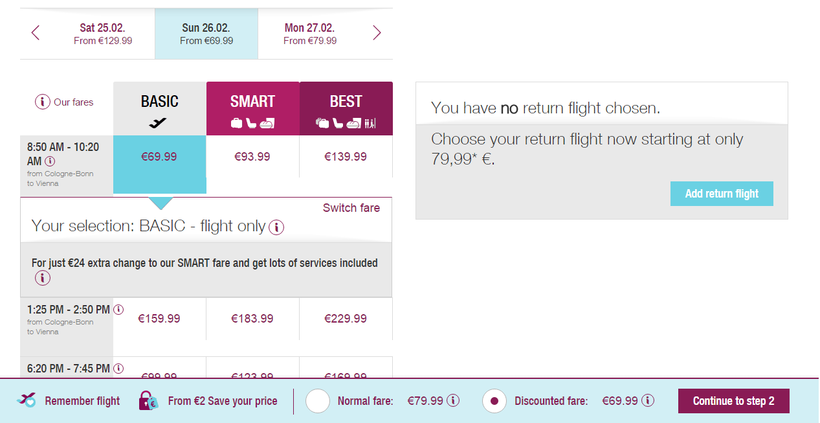Click the Save your price lock icon
Viewport: 820px width, 423px height.
coord(148,401)
